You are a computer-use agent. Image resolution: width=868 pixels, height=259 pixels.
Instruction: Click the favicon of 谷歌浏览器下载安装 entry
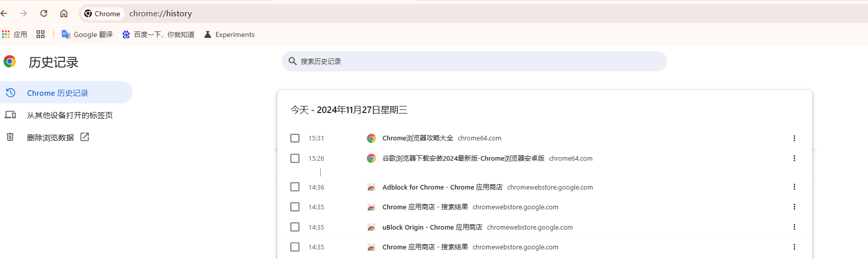(x=371, y=159)
